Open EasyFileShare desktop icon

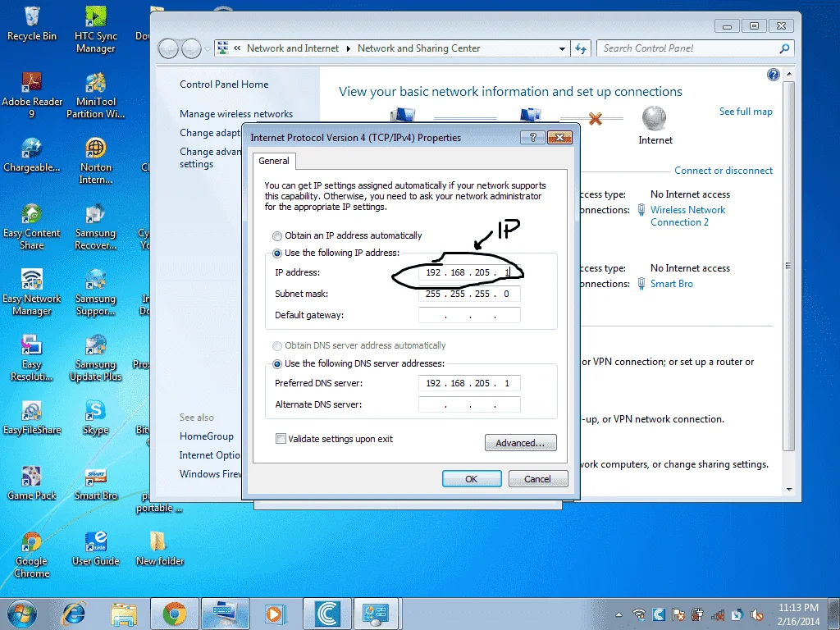point(32,418)
